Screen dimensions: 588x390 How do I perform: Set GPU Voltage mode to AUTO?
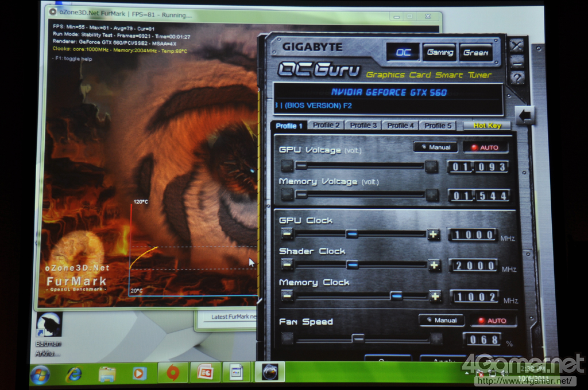point(485,147)
